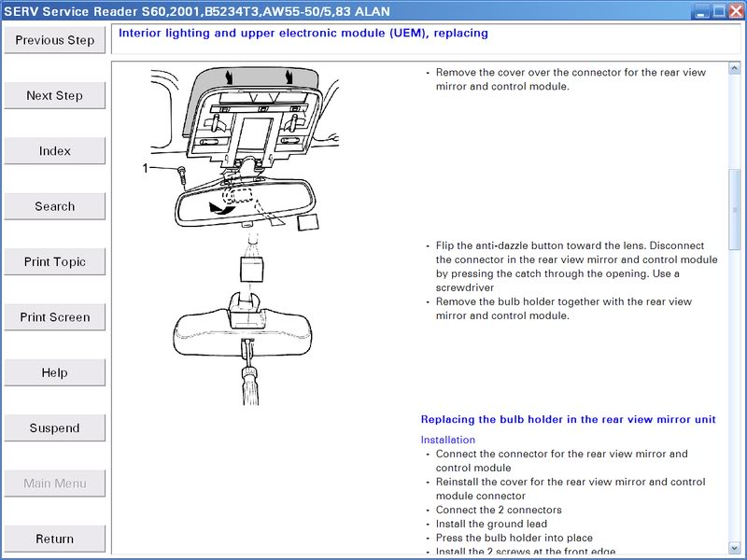Click the vertical scrollbar thumb

pos(734,209)
